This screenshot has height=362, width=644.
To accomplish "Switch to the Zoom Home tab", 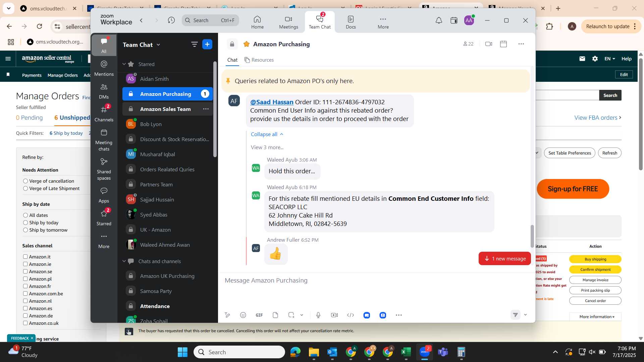I will click(x=257, y=22).
